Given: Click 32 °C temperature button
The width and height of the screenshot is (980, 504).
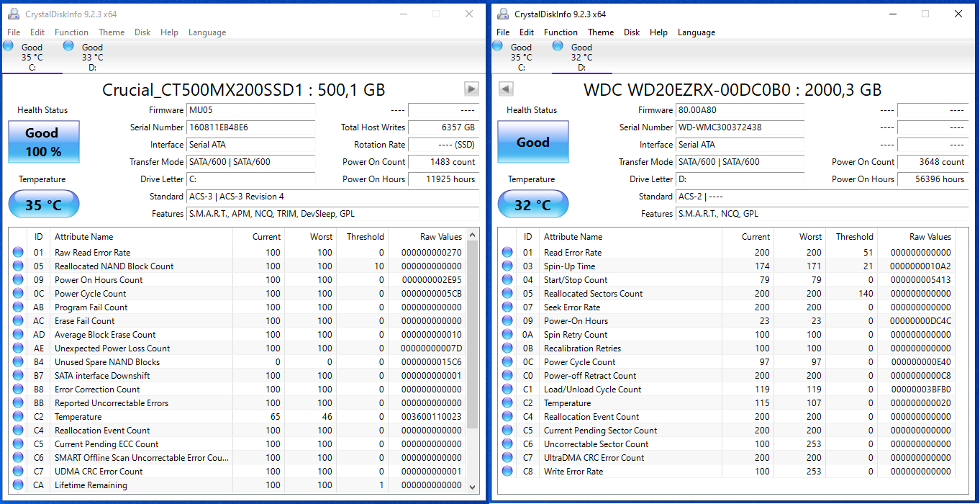Looking at the screenshot, I should point(533,204).
